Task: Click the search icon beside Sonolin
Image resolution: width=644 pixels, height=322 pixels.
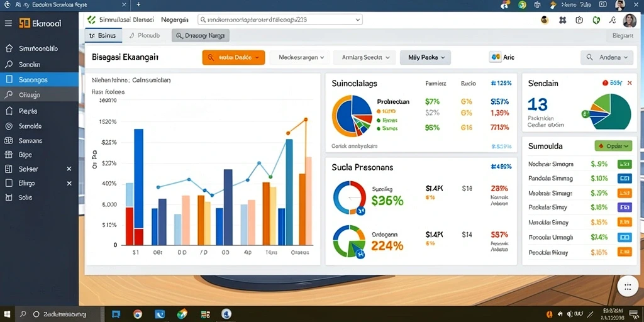Action: pos(9,65)
